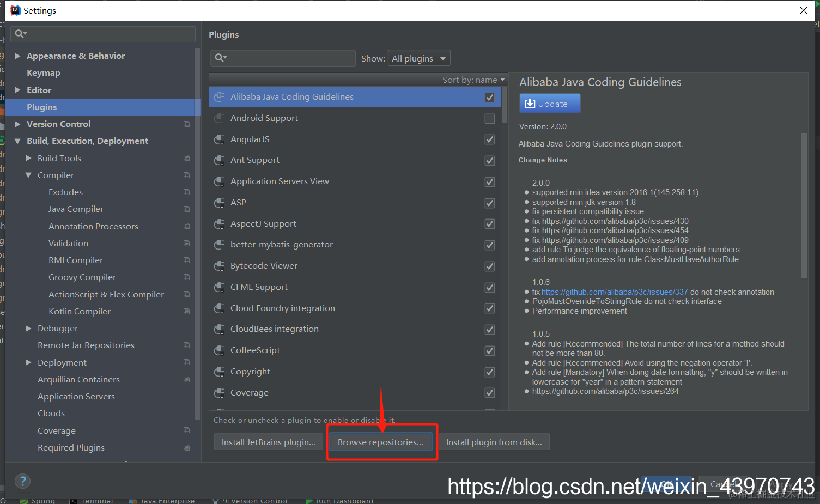Expand the Build Tools node
The image size is (820, 504).
coord(28,158)
